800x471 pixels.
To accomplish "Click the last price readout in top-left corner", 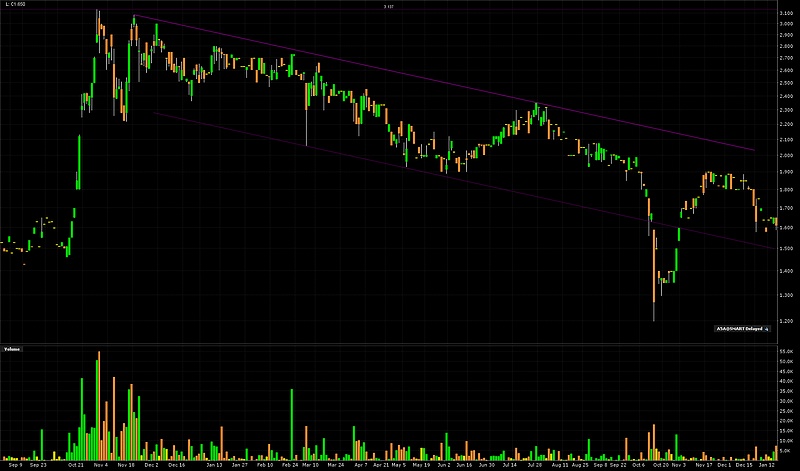I will pos(14,4).
